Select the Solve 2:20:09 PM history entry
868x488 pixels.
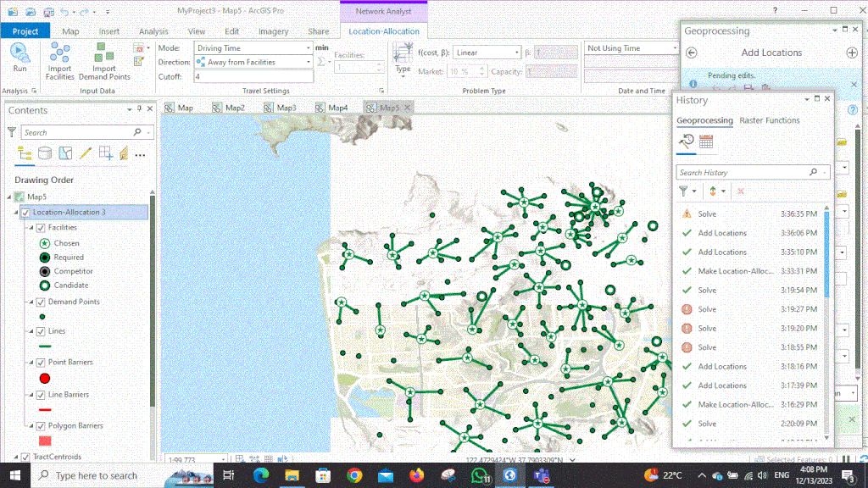coord(750,424)
